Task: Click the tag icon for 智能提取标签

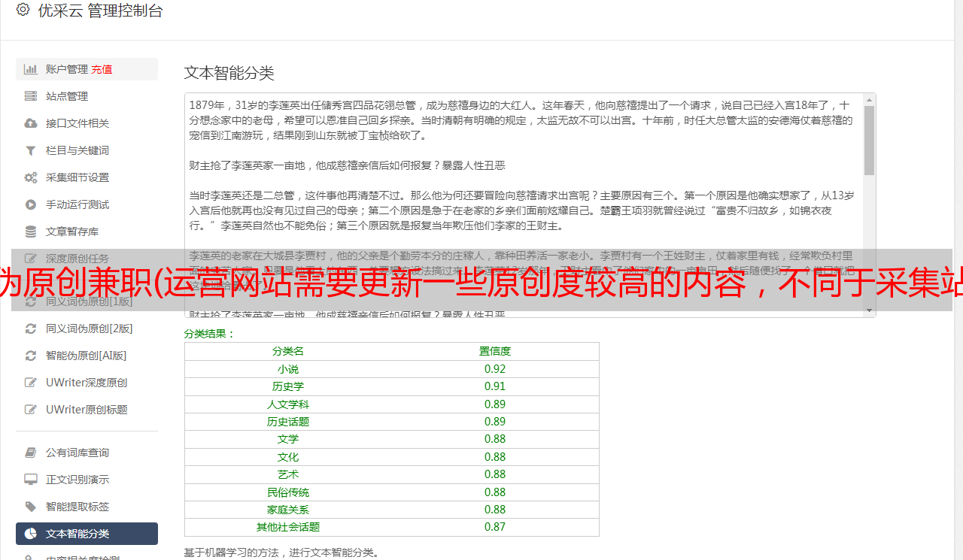Action: (x=31, y=507)
